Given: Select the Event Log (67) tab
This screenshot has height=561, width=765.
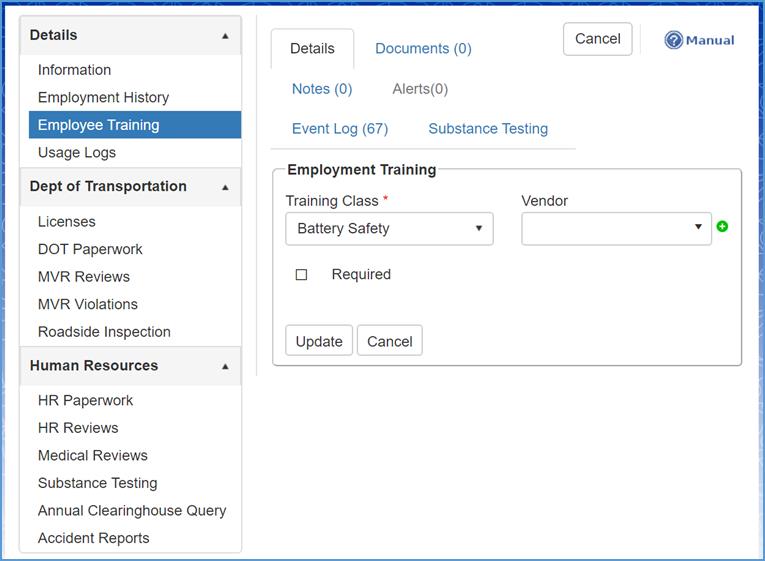Looking at the screenshot, I should pos(340,129).
